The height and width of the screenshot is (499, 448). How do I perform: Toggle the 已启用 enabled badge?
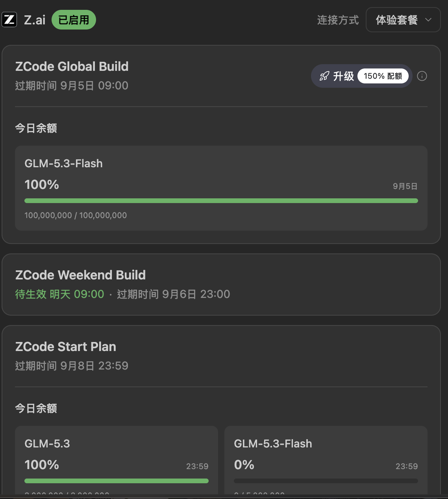click(74, 20)
